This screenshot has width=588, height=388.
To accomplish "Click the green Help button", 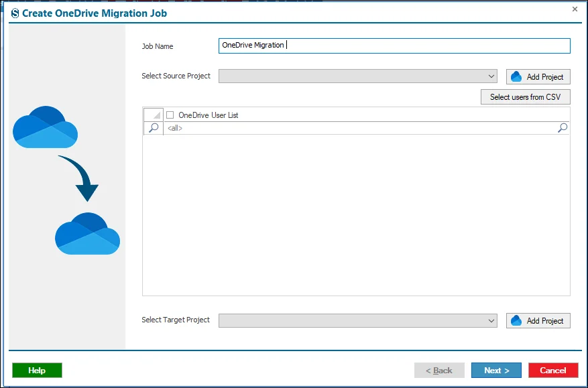I will [x=37, y=371].
